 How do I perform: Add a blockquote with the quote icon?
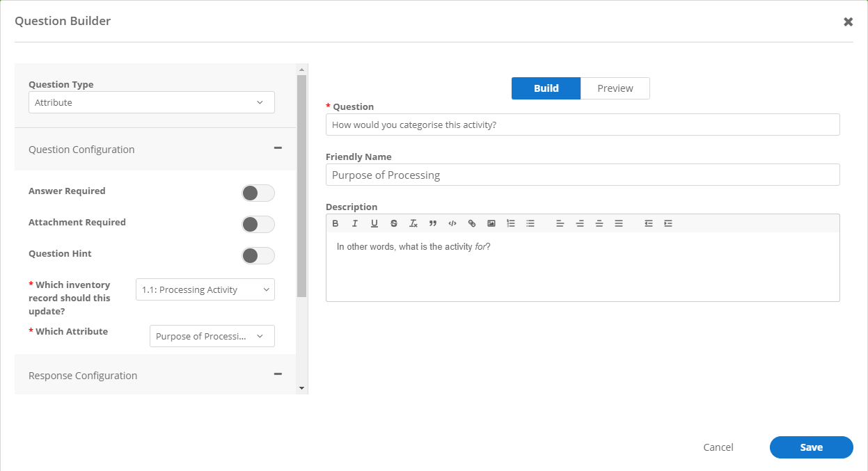433,223
